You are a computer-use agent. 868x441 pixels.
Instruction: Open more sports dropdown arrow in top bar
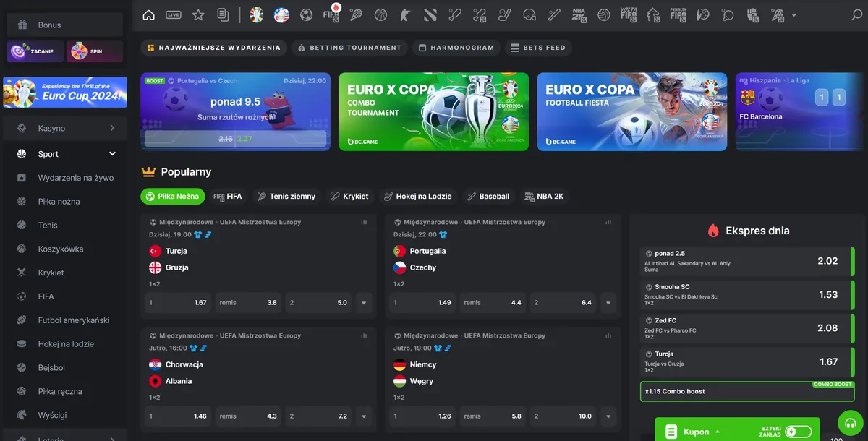(x=794, y=15)
